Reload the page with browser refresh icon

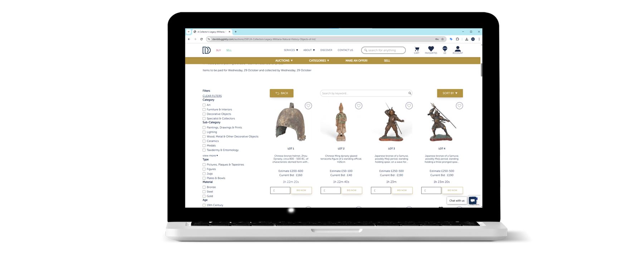(x=201, y=39)
